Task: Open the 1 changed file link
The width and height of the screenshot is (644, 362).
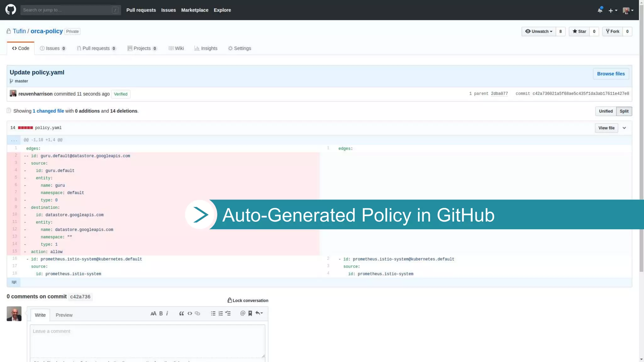Action: pos(48,111)
